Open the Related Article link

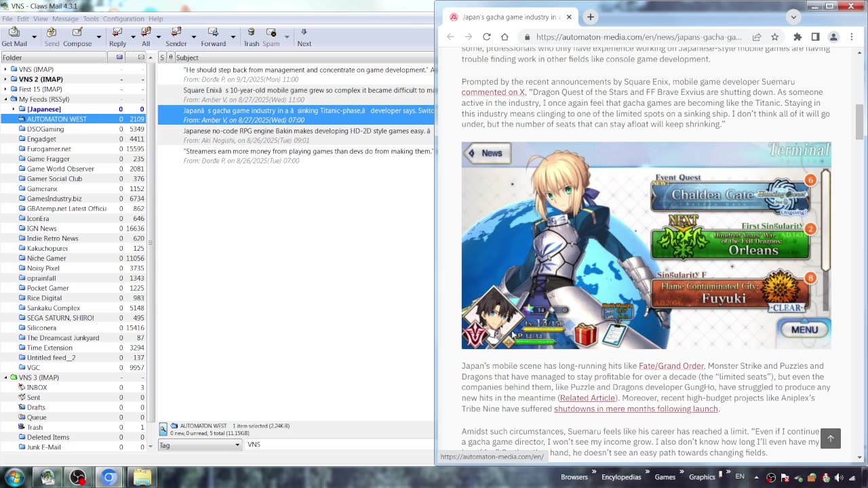click(x=587, y=398)
